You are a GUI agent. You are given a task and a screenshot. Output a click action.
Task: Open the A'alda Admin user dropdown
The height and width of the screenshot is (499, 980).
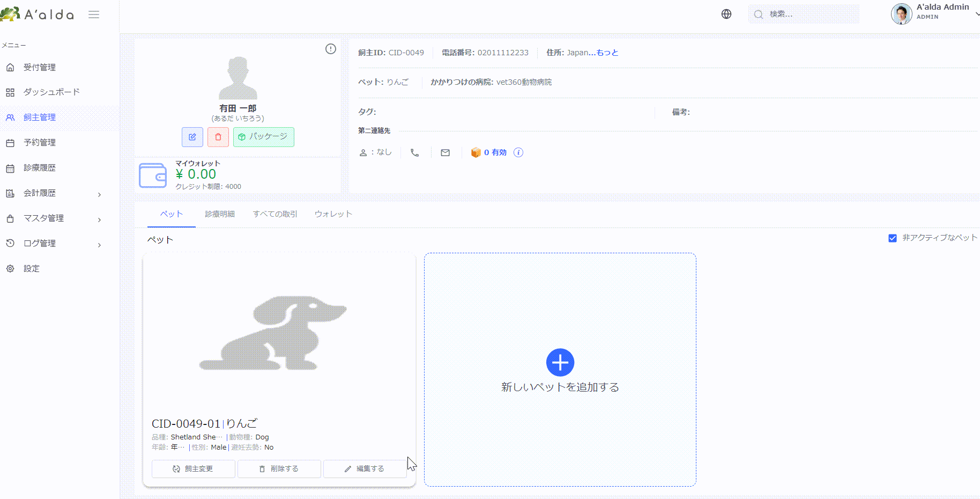936,14
